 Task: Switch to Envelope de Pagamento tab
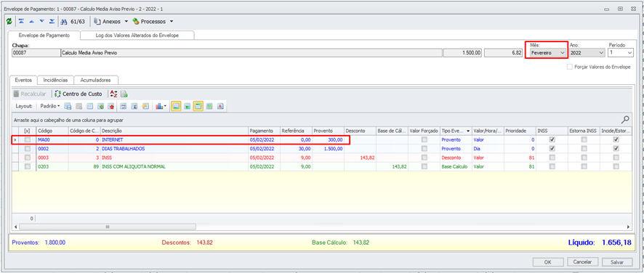44,36
